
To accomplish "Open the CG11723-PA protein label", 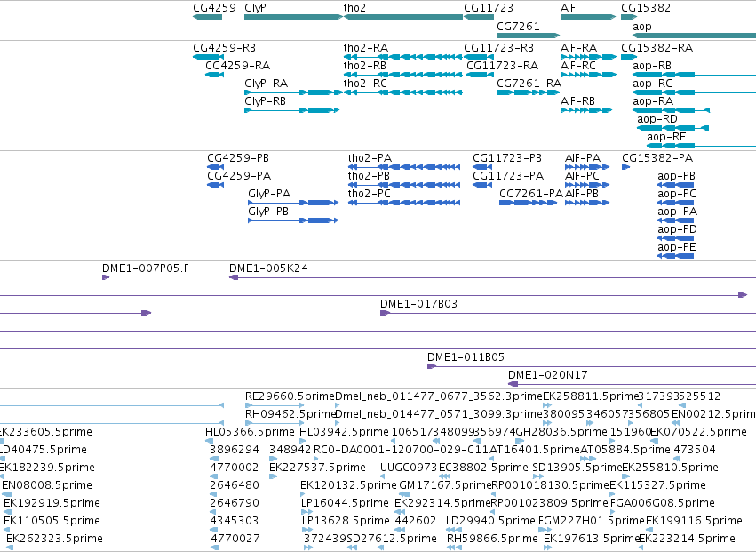I will click(x=508, y=176).
